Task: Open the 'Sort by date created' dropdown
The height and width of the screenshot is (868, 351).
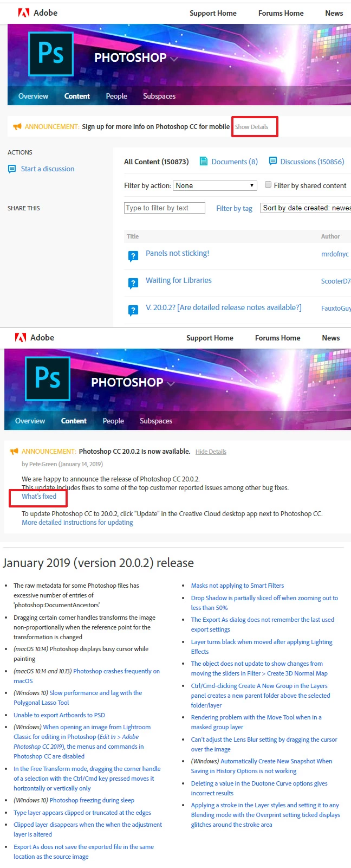Action: pos(305,208)
